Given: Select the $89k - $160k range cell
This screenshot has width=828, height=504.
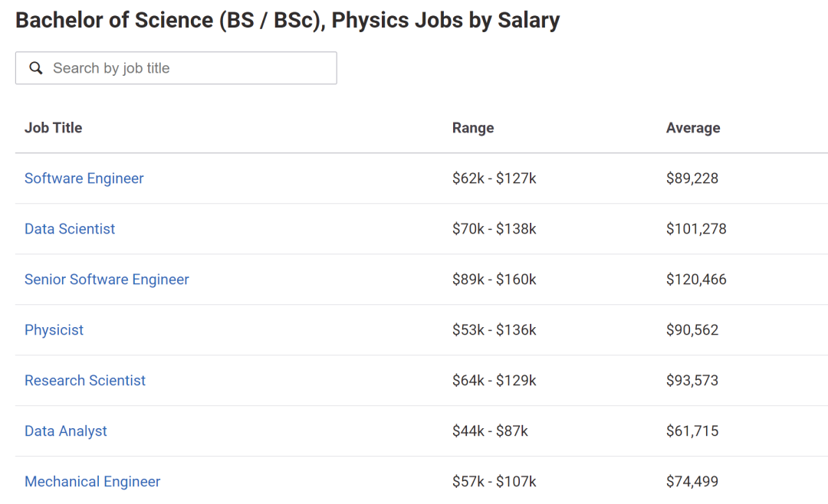Looking at the screenshot, I should [495, 280].
